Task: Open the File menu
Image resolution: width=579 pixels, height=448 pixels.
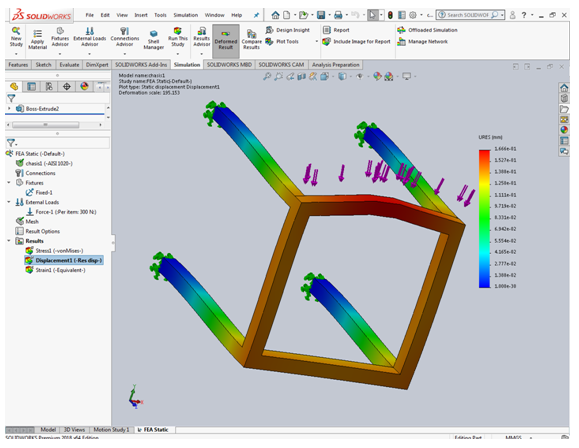Action: [89, 15]
